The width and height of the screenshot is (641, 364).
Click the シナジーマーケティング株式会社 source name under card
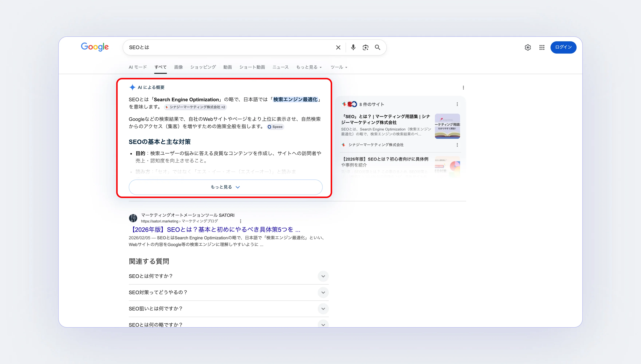pyautogui.click(x=376, y=145)
